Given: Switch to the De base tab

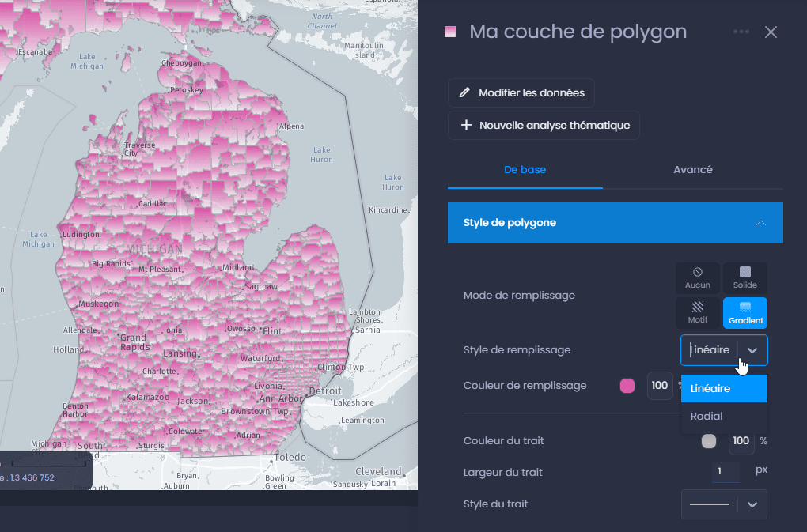Looking at the screenshot, I should [x=525, y=170].
